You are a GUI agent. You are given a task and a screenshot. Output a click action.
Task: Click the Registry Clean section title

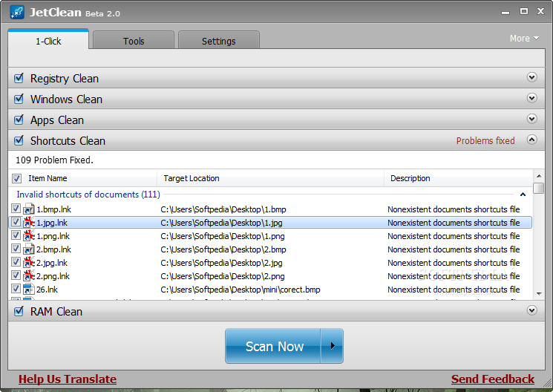coord(64,79)
